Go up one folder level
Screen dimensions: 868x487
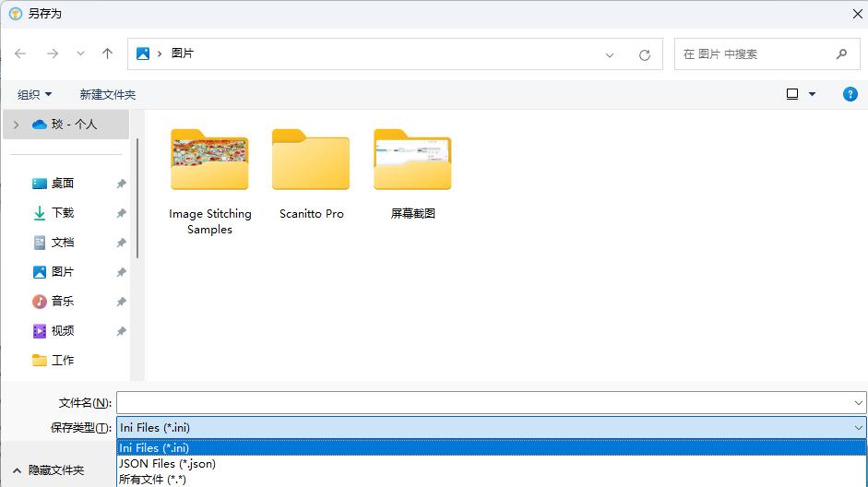point(107,54)
